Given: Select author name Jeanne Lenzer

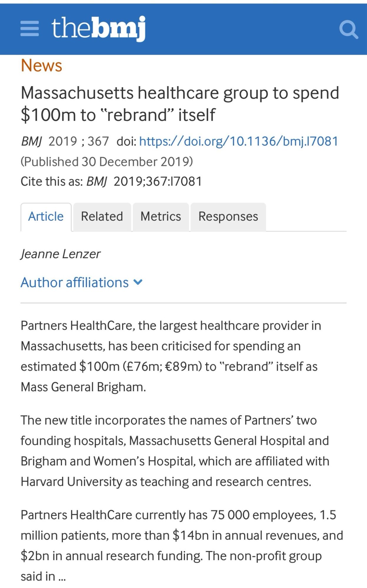Looking at the screenshot, I should click(61, 254).
